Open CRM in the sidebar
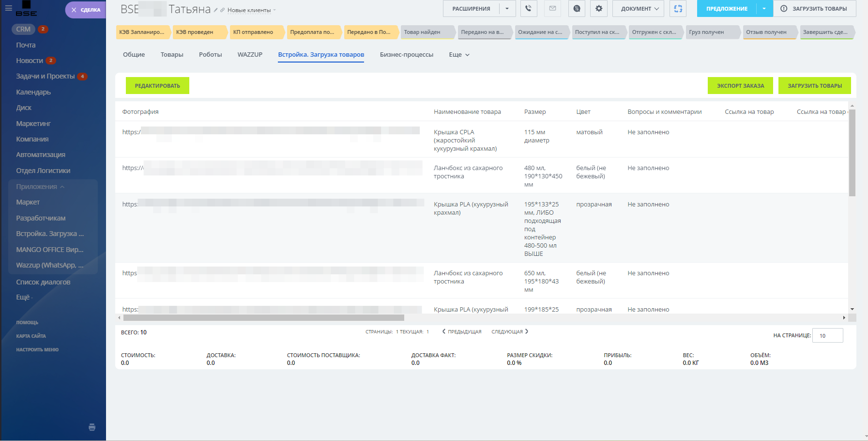Screen dimensions: 868x441 23,29
